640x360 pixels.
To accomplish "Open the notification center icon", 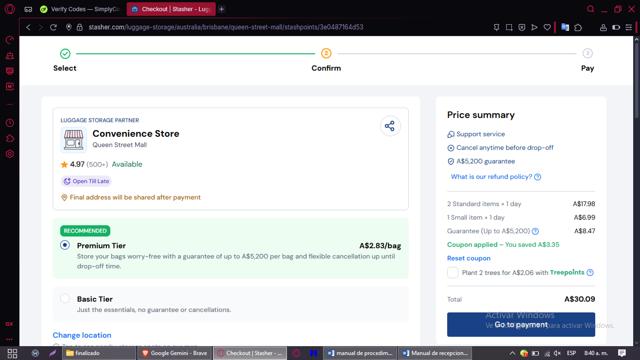I will click(622, 353).
